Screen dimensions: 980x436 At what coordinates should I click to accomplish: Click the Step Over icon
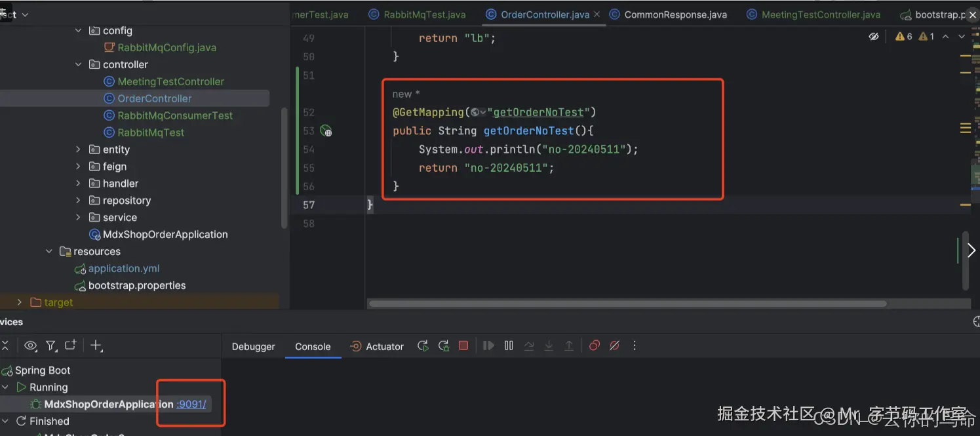529,346
